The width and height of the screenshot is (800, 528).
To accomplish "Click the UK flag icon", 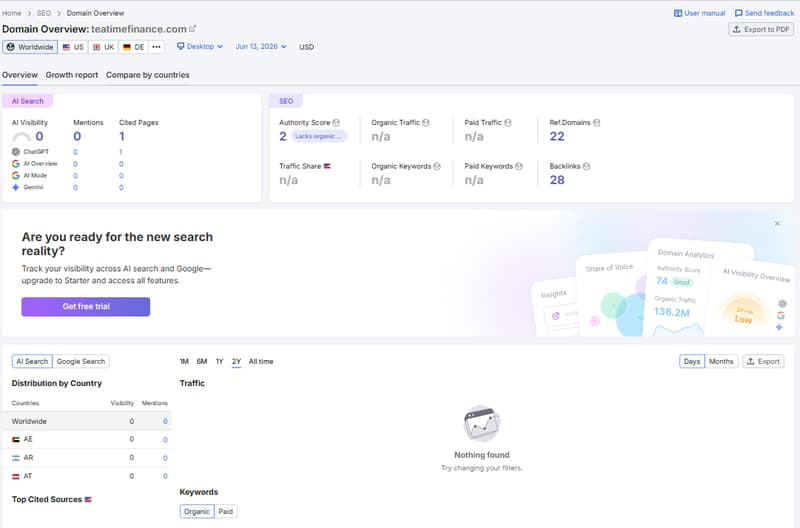I will click(96, 47).
